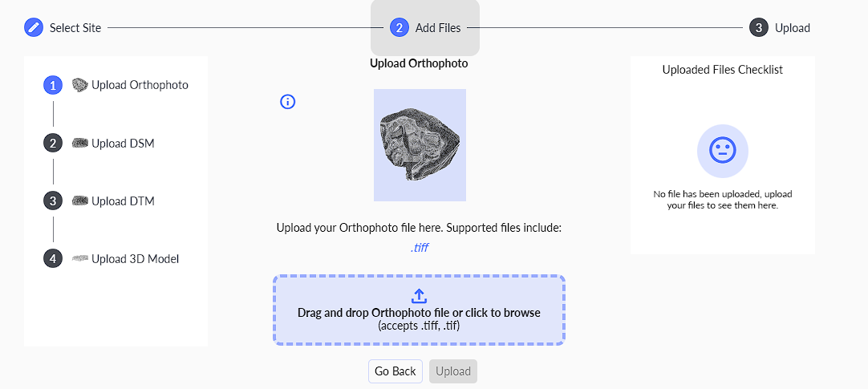868x389 pixels.
Task: Open the Upload step in header
Action: pyautogui.click(x=781, y=27)
